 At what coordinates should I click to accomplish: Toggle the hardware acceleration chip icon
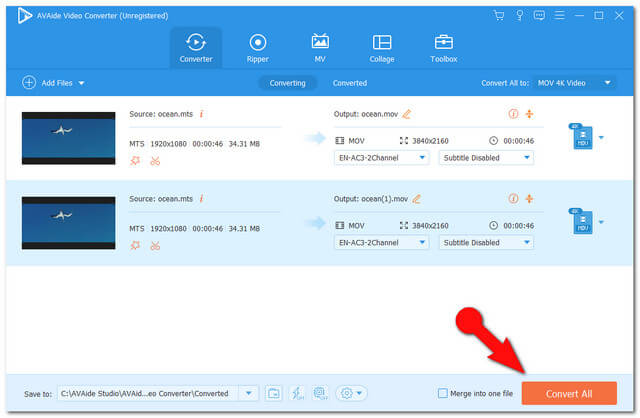(320, 394)
